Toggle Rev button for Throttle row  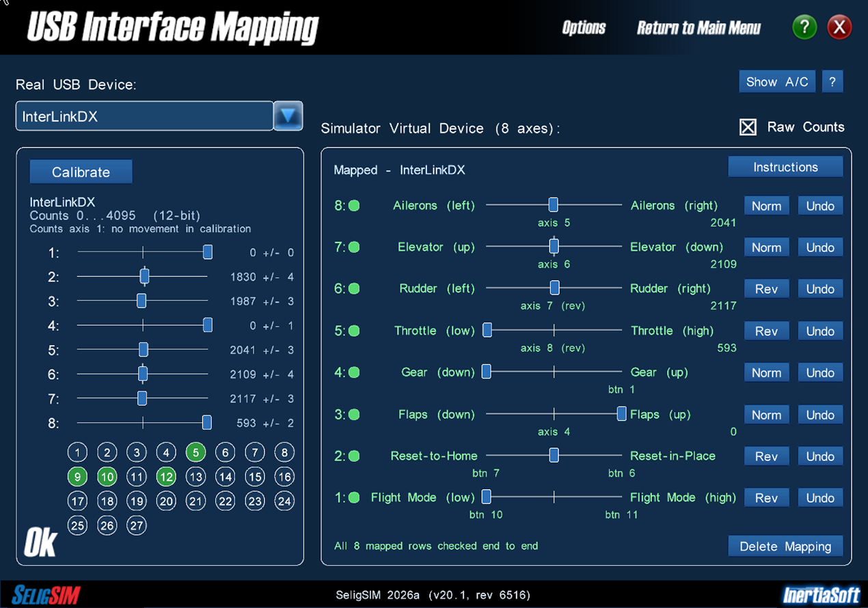(767, 331)
